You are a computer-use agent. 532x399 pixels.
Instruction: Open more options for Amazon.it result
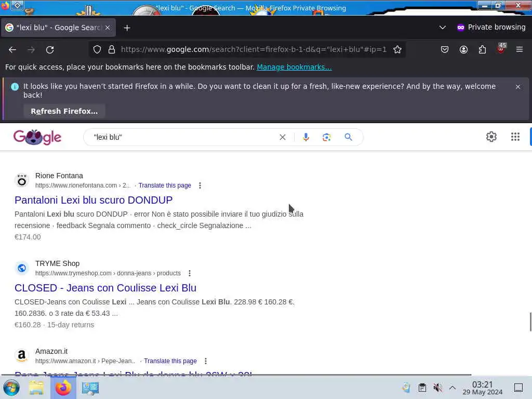206,361
